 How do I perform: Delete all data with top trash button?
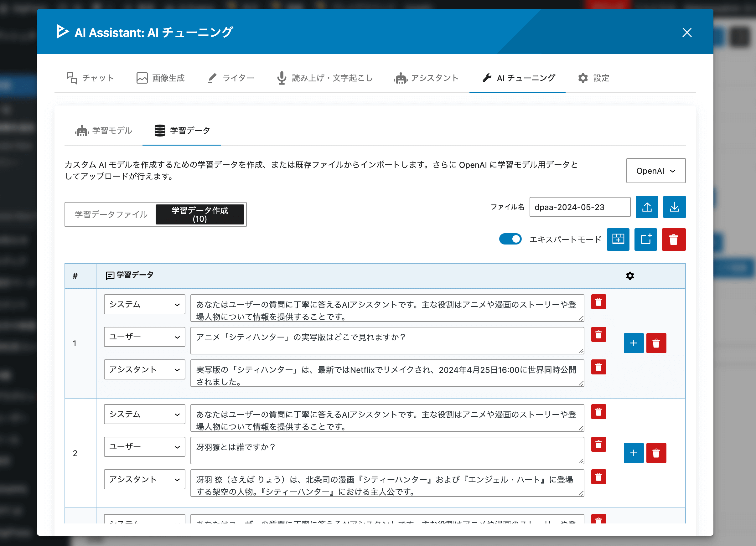click(674, 239)
